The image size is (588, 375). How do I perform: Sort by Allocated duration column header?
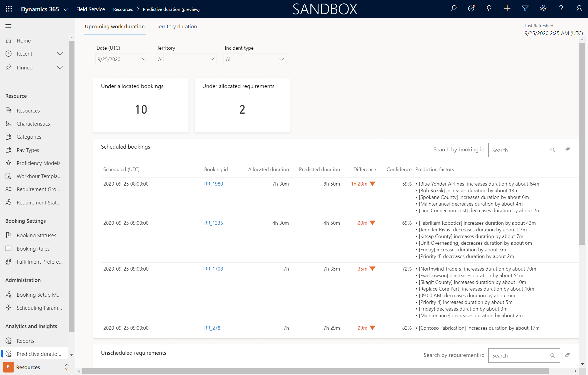[x=268, y=169]
